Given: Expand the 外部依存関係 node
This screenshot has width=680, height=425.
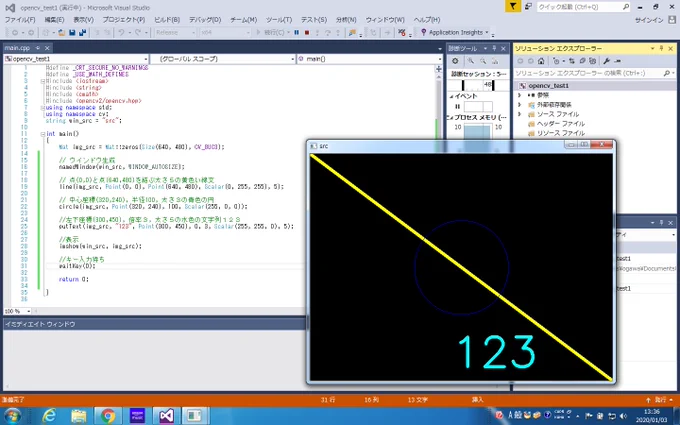Looking at the screenshot, I should pos(520,105).
